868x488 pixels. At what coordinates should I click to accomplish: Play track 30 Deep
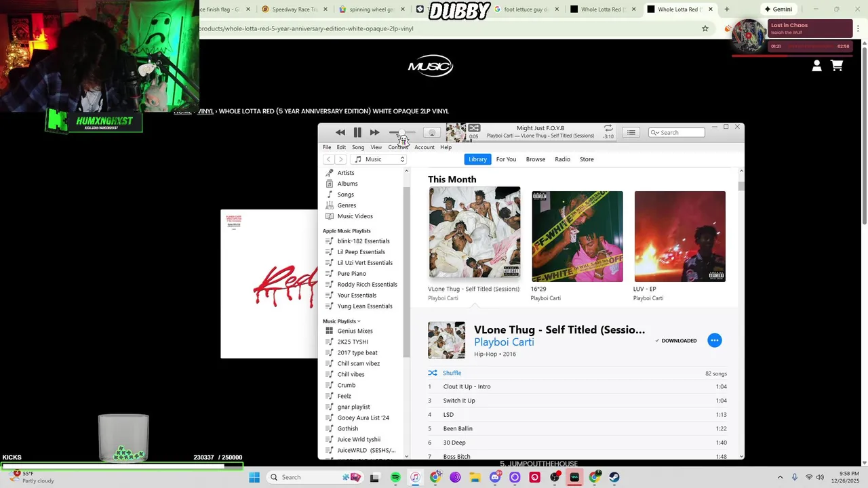point(577,443)
